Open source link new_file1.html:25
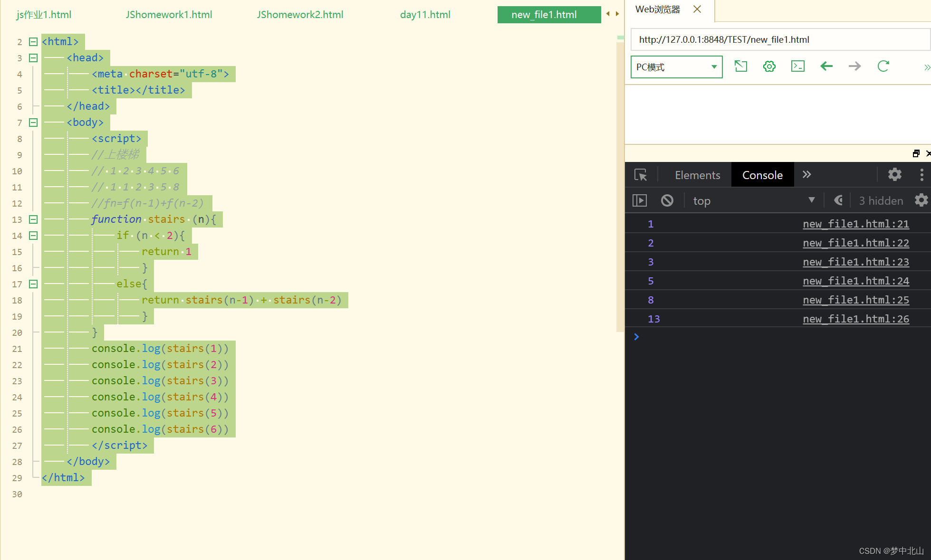 (856, 300)
